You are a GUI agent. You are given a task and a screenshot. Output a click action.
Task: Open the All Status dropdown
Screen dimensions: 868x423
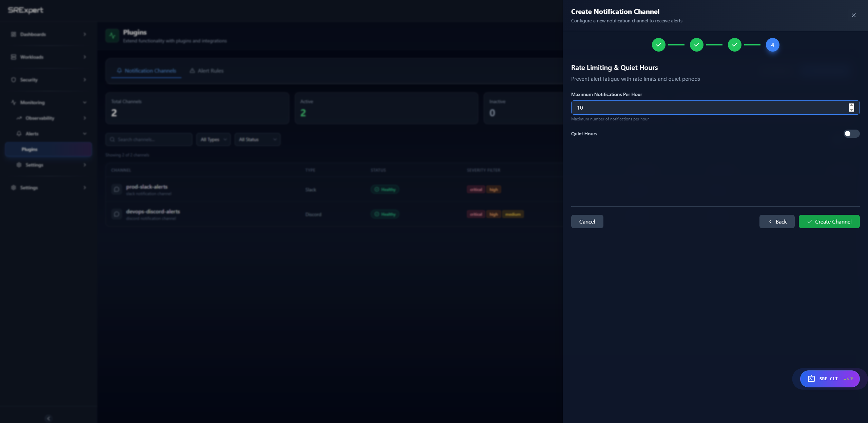pos(257,139)
